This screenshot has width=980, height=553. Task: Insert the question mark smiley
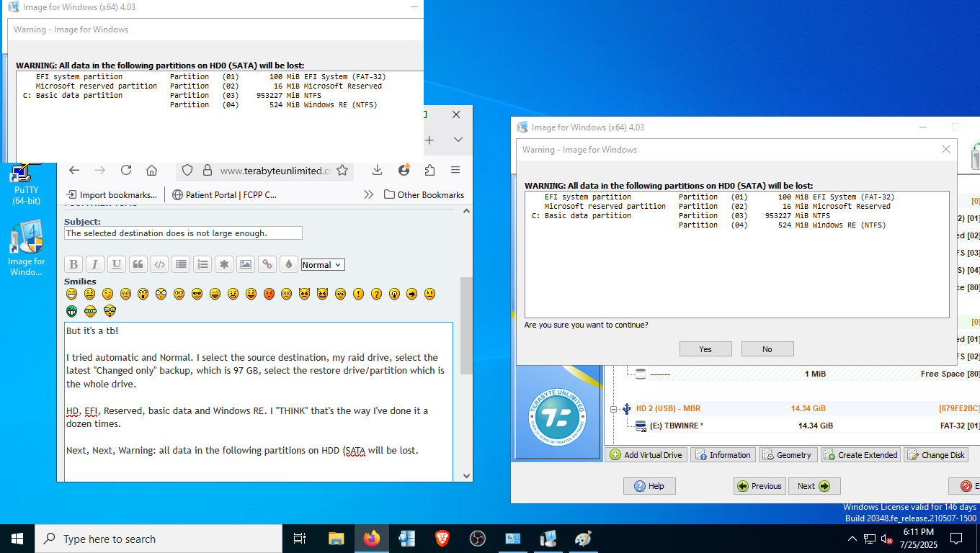pyautogui.click(x=376, y=294)
